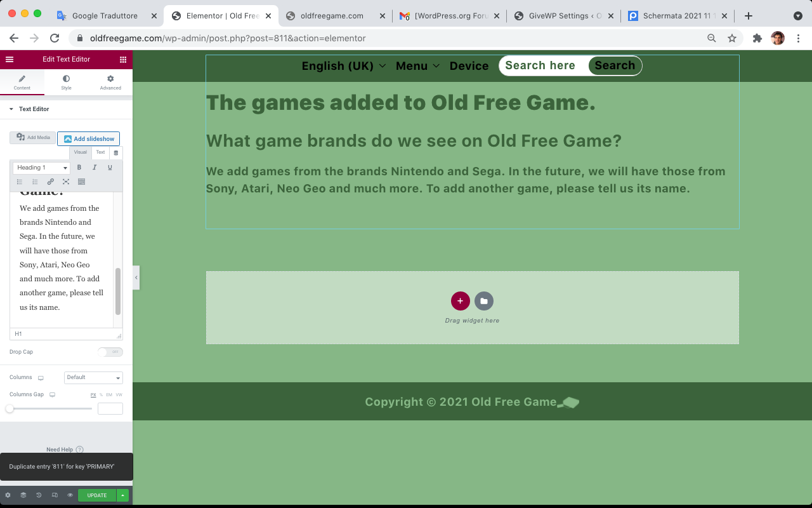
Task: Preview changes with eye icon
Action: click(x=70, y=495)
